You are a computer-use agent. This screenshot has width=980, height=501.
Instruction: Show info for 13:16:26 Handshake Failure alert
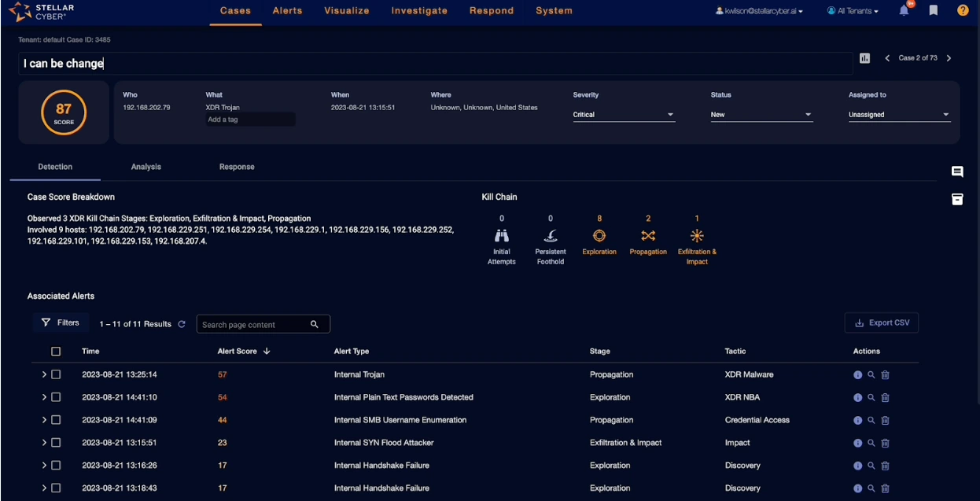[x=857, y=466]
